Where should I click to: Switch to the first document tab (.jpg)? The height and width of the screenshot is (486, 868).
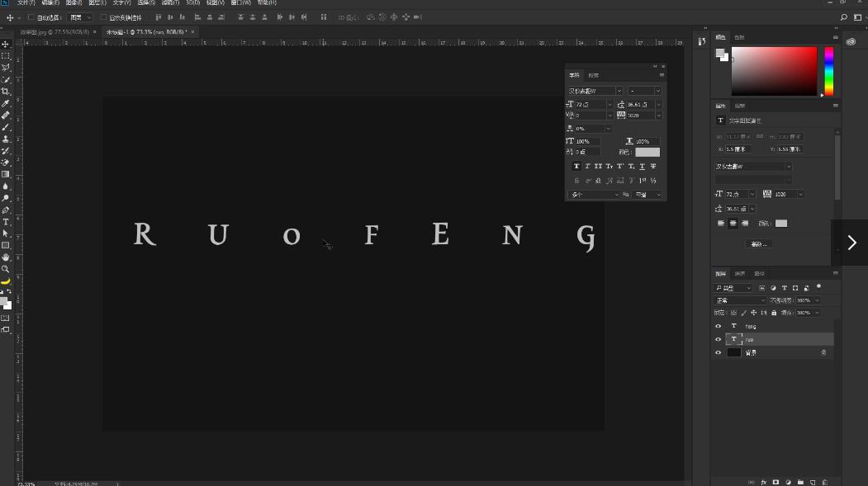click(x=55, y=31)
